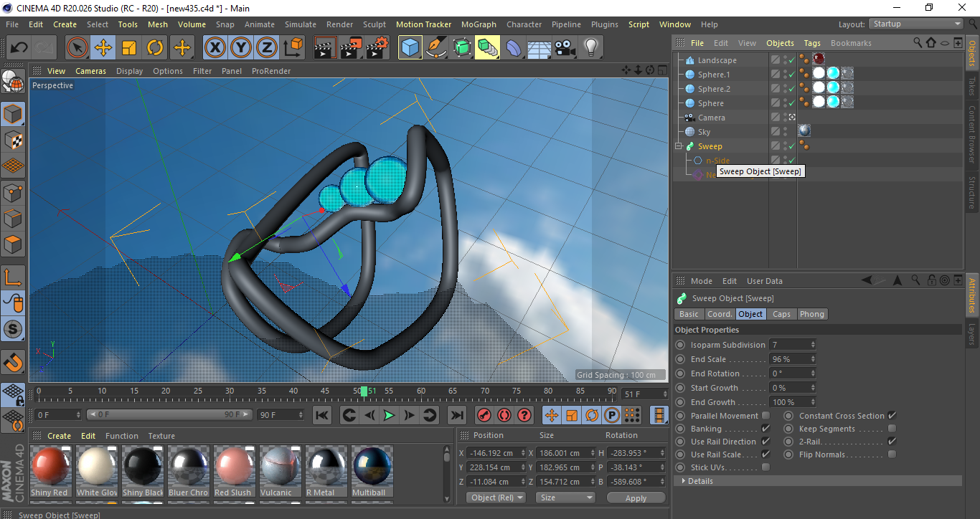Open Render to Picture Viewer
The image size is (980, 519).
[x=350, y=47]
